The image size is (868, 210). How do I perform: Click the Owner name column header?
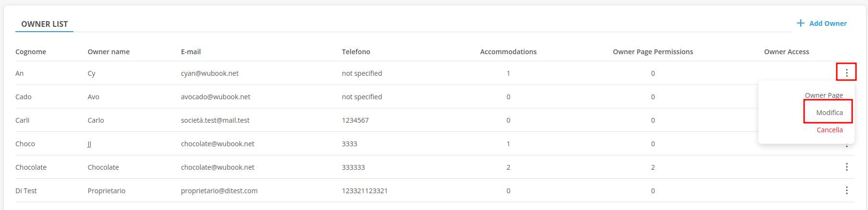(x=109, y=52)
